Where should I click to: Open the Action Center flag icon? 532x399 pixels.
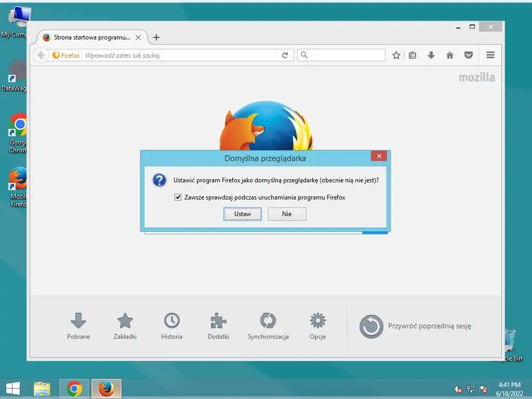pos(483,389)
